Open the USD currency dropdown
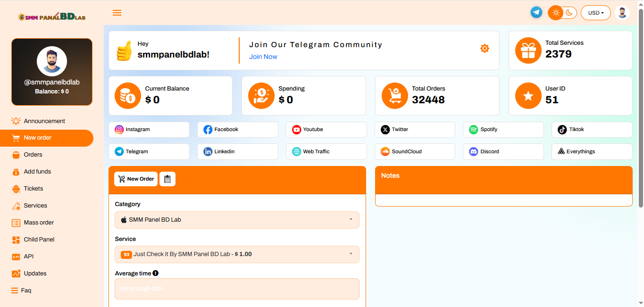644x307 pixels. tap(595, 13)
